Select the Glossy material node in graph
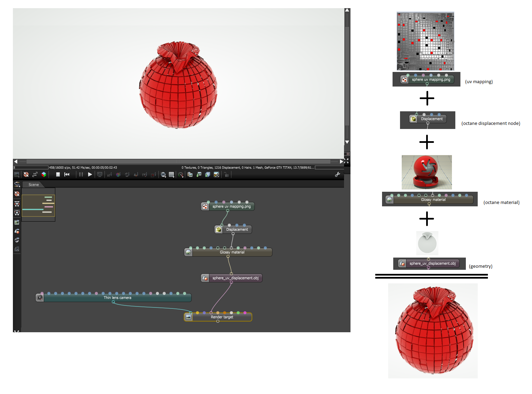532x394 pixels. (x=232, y=252)
